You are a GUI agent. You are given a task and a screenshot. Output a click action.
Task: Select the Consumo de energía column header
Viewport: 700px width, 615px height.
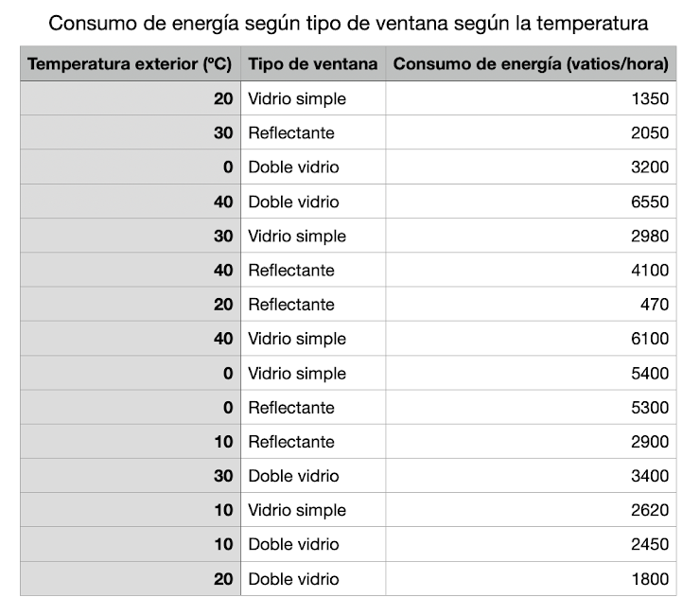coord(531,63)
